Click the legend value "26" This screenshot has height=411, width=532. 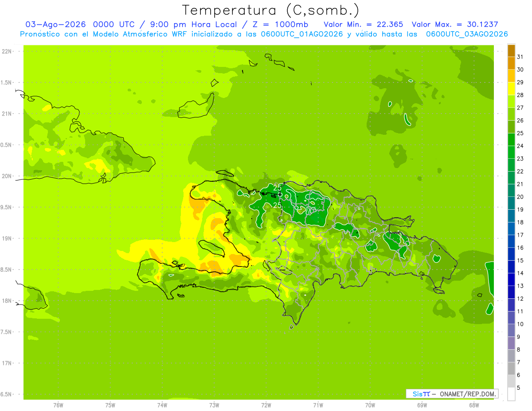(520, 121)
